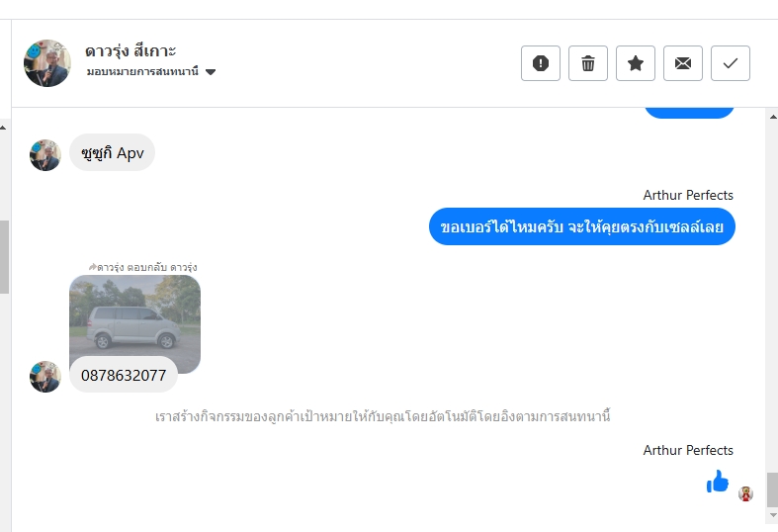
Task: Click มอบหมายการสนทนานี้ assignment label
Action: [142, 71]
